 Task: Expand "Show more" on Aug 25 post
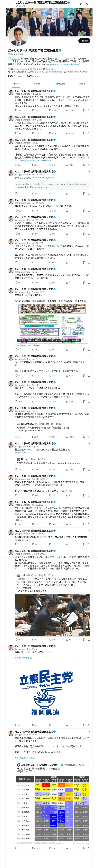20,453
